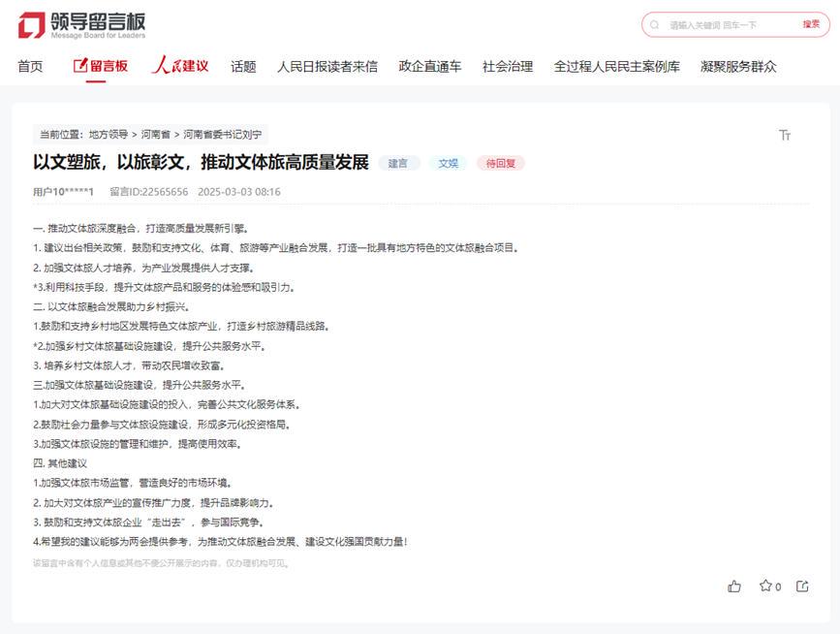Open 人民日报读者来信 section
This screenshot has width=840, height=634.
point(327,66)
